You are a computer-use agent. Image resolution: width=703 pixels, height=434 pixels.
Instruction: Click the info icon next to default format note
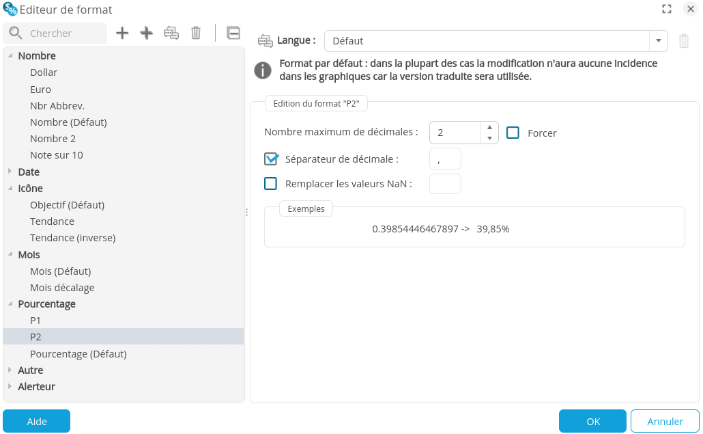tap(263, 70)
